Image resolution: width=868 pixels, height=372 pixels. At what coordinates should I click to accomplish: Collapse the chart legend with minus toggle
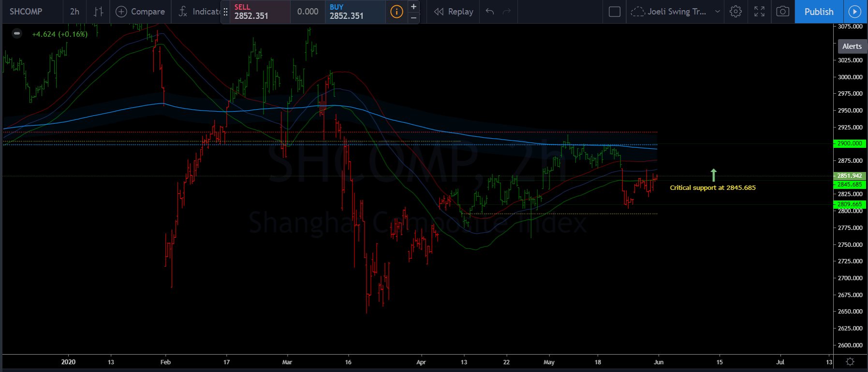click(x=17, y=34)
